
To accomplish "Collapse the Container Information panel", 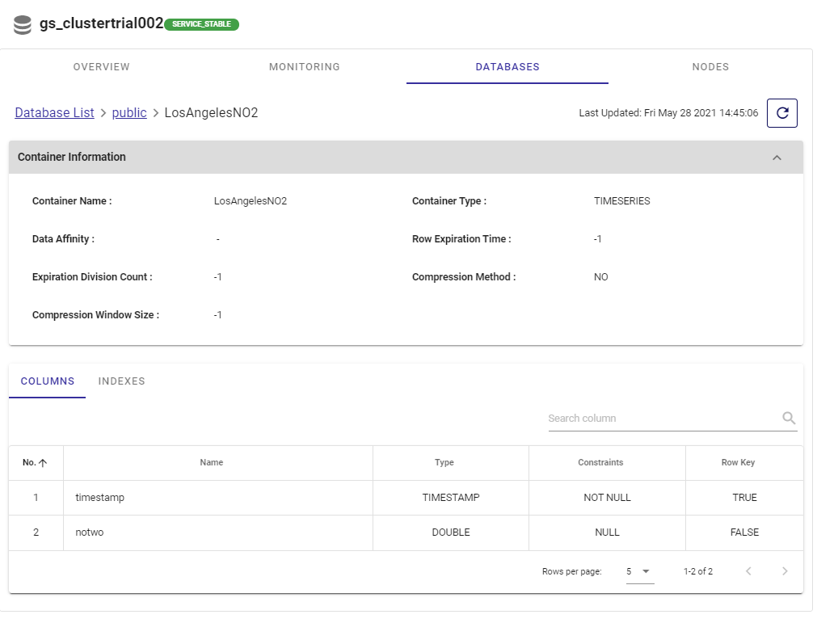I will pos(777,158).
